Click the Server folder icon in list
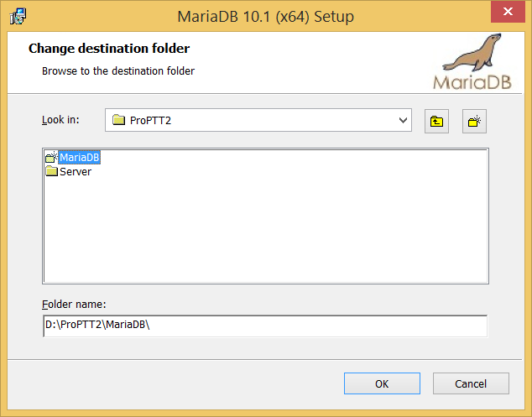This screenshot has height=417, width=532. tap(51, 171)
